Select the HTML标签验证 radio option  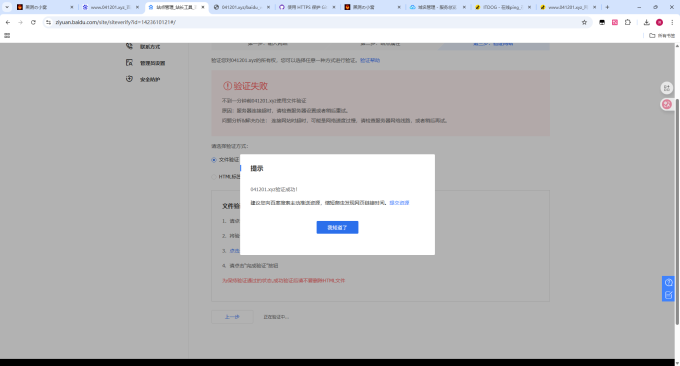pos(214,176)
